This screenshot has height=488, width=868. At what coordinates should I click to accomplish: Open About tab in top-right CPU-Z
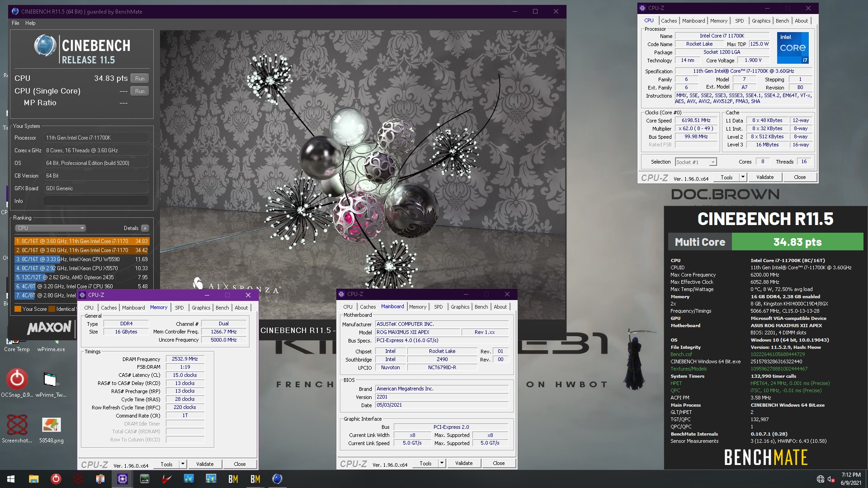click(x=801, y=21)
